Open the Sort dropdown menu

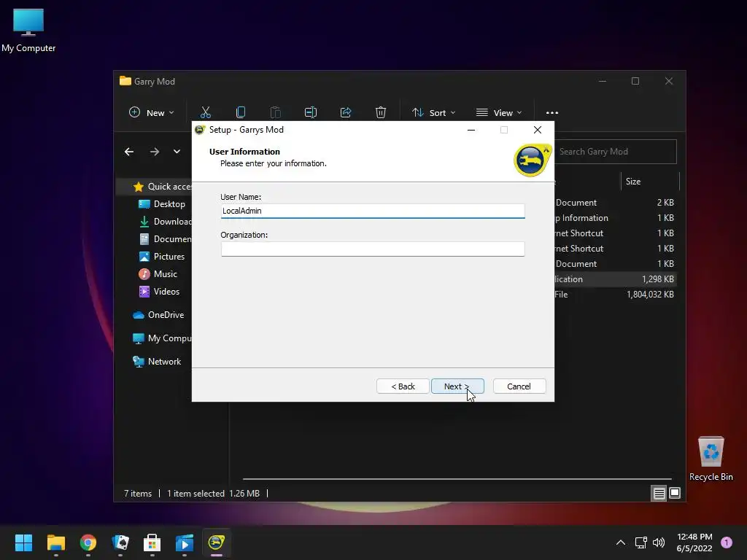coord(433,112)
